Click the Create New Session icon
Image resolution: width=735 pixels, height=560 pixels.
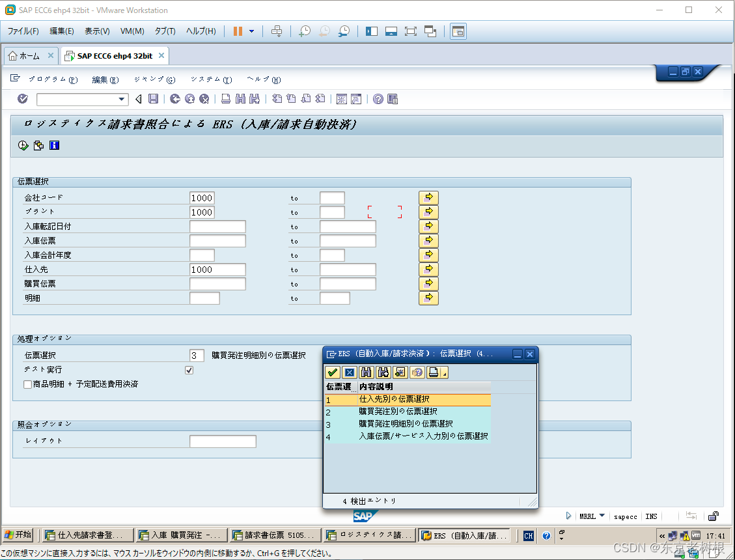pyautogui.click(x=341, y=99)
